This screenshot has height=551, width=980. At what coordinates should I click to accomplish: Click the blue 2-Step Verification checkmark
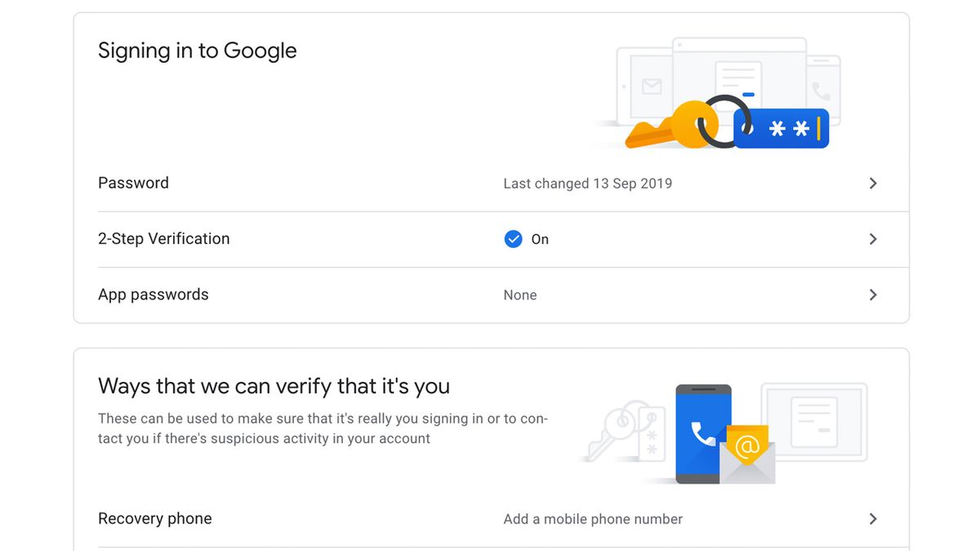pyautogui.click(x=513, y=239)
